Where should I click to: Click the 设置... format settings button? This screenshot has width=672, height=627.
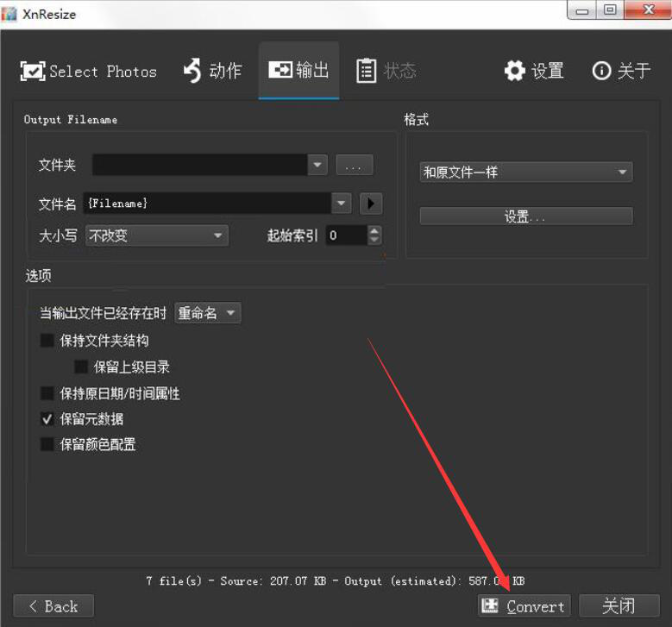click(x=526, y=216)
